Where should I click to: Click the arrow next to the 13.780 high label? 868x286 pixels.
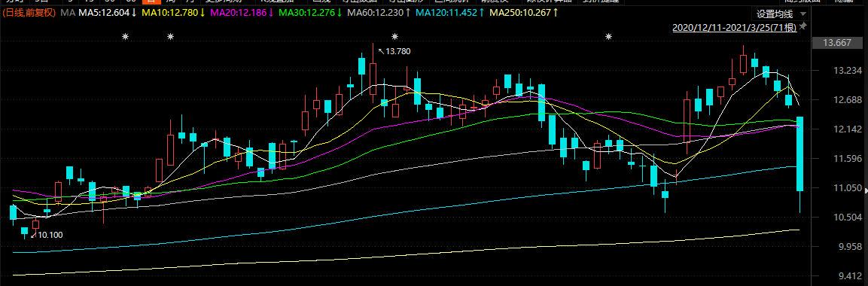(x=381, y=50)
